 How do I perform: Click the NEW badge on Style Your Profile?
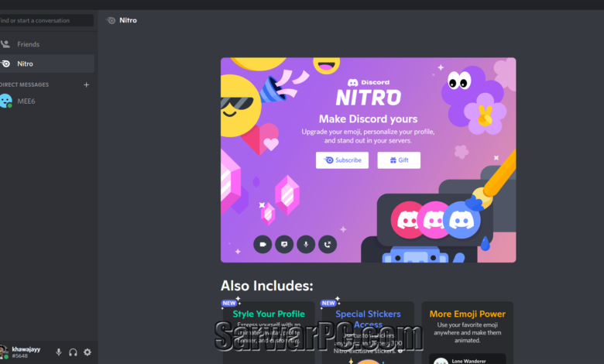pyautogui.click(x=229, y=303)
